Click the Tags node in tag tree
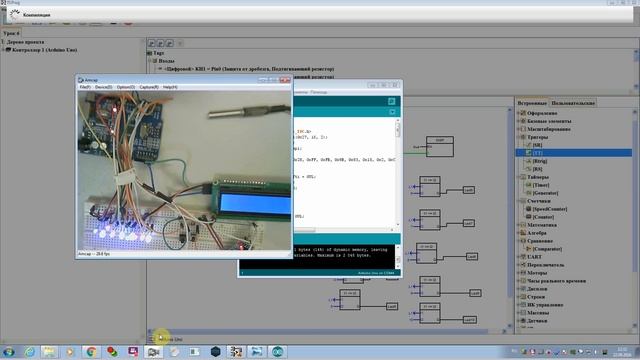 point(158,53)
